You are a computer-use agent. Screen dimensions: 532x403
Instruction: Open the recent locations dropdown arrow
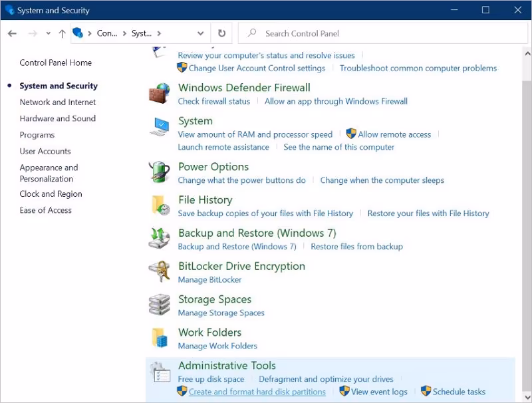48,33
